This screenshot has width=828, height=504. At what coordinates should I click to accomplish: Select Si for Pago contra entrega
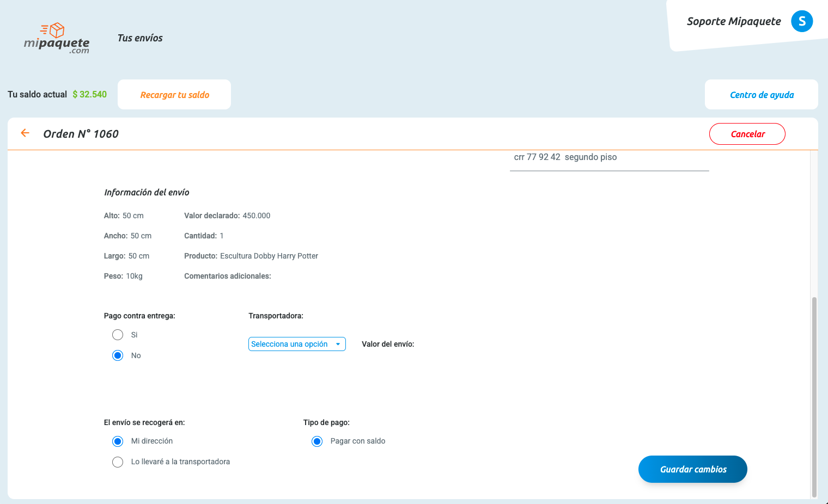[x=118, y=335]
